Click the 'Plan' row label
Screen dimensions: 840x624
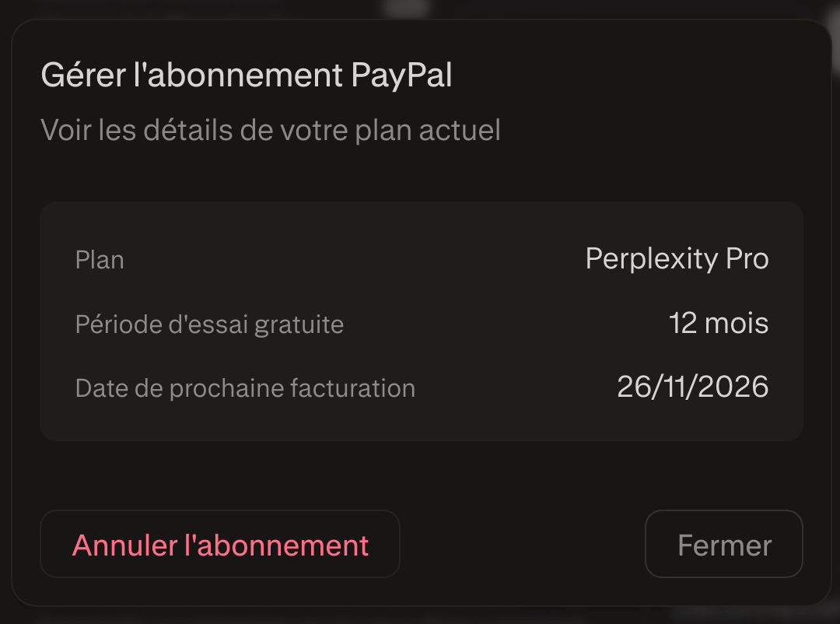99,260
